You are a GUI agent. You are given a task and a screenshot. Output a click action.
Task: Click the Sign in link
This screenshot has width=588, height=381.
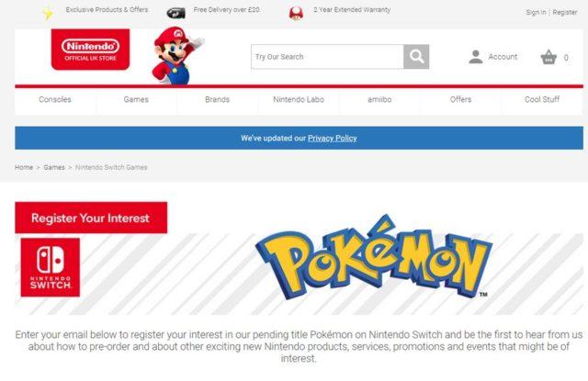coord(536,12)
